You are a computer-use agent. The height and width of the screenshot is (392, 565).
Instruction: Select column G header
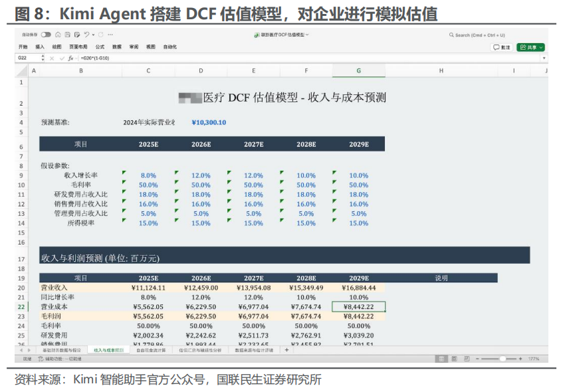pos(358,71)
